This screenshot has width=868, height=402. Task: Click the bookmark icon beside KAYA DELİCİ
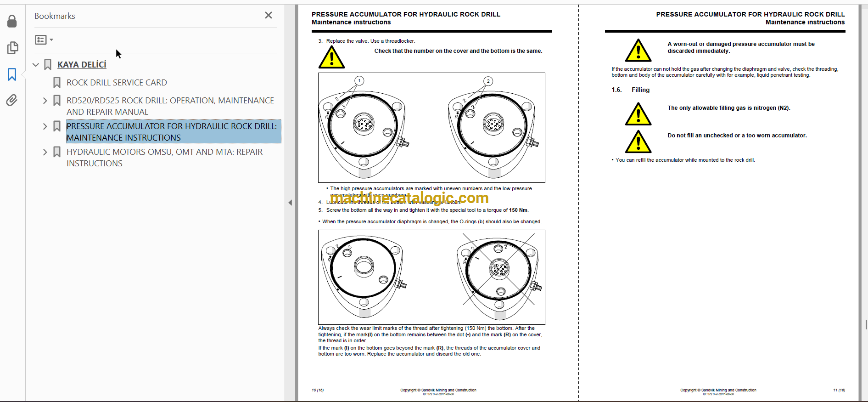48,65
